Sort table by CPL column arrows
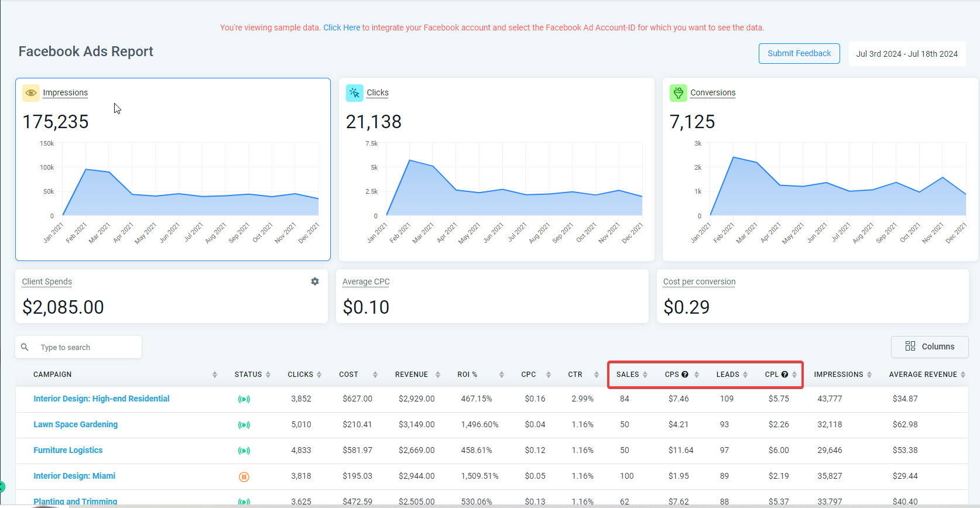The image size is (980, 508). (x=794, y=375)
